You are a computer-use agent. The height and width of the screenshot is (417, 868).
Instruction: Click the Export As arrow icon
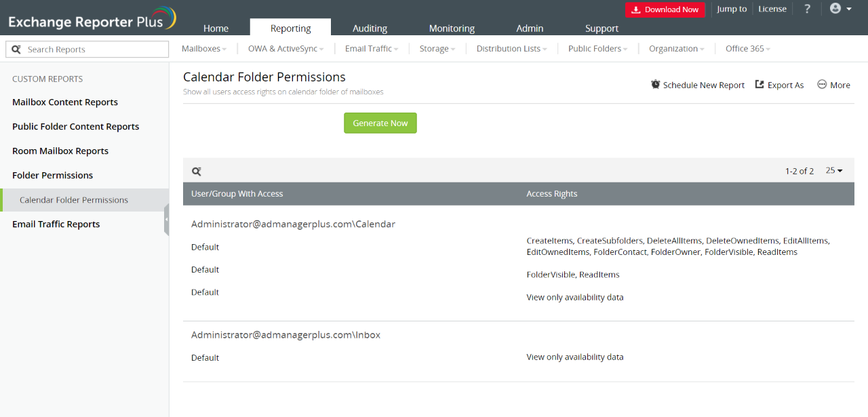click(760, 85)
